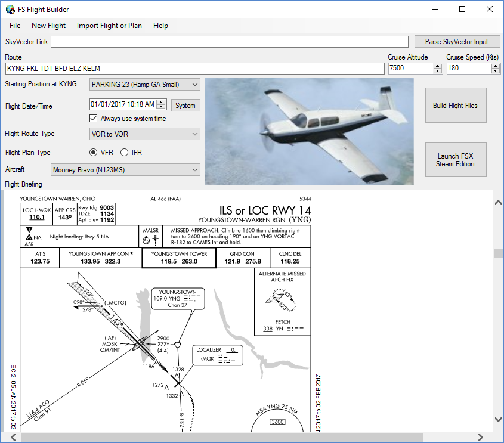This screenshot has height=443, width=504.
Task: Minimize the FS Flight Builder window
Action: tap(435, 9)
